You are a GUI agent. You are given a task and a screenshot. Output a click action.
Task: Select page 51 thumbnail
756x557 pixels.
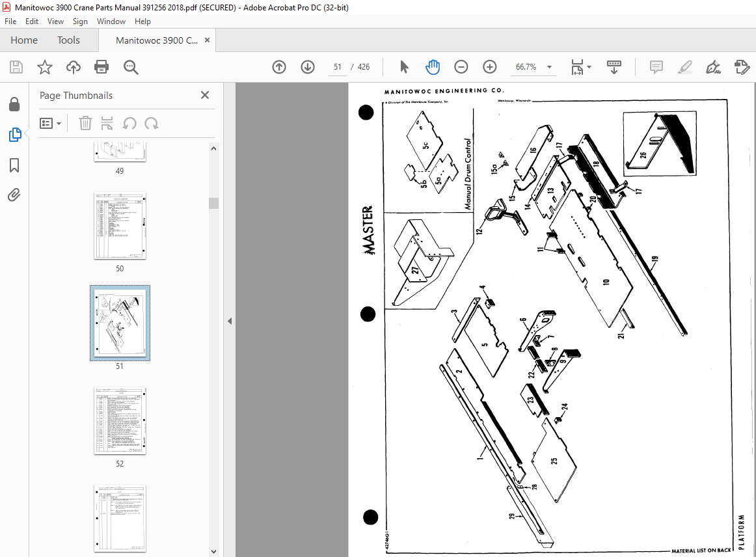[120, 323]
